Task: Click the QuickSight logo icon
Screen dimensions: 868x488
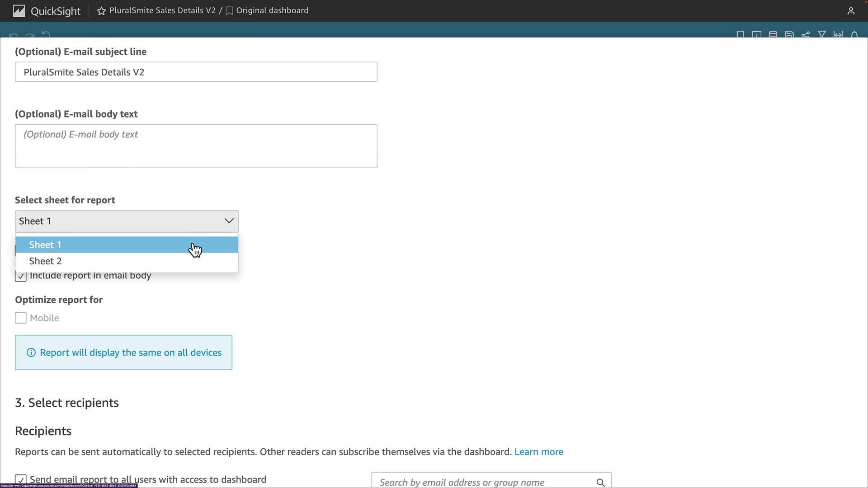Action: [x=19, y=11]
